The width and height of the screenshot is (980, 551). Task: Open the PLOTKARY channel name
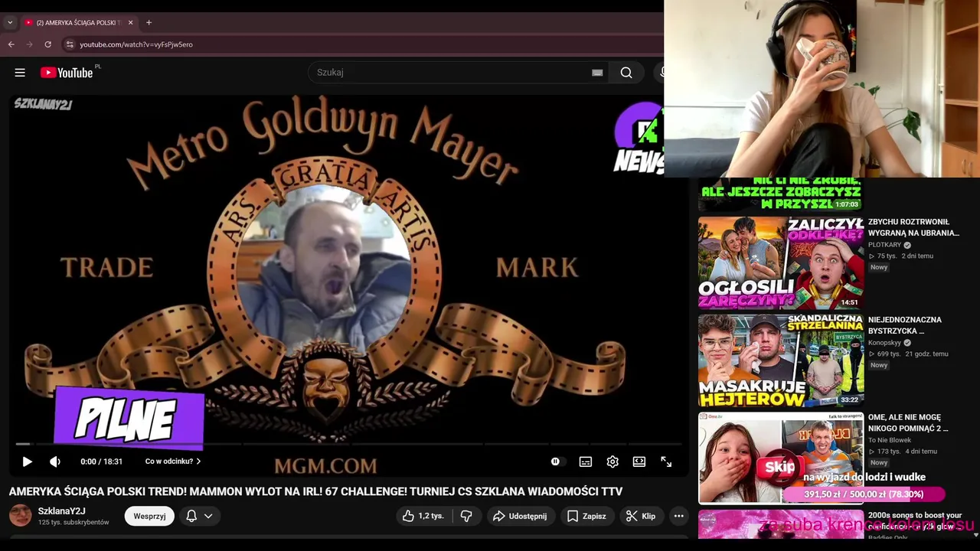point(884,245)
